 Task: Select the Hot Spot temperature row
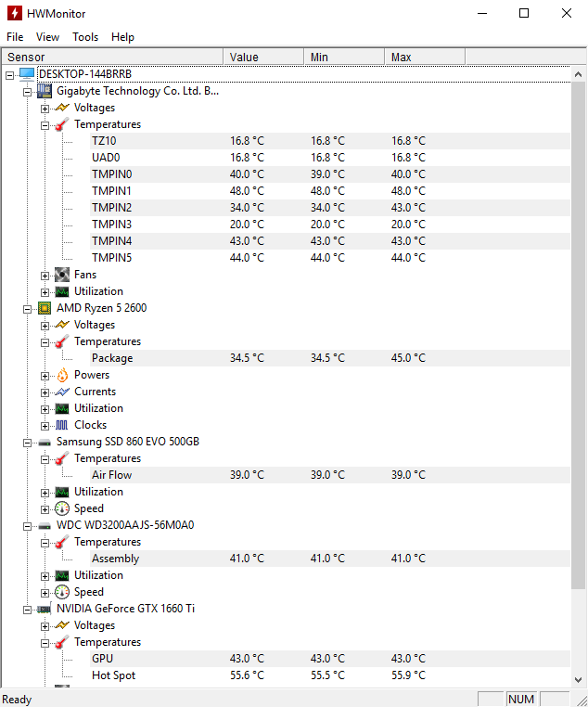(x=330, y=675)
